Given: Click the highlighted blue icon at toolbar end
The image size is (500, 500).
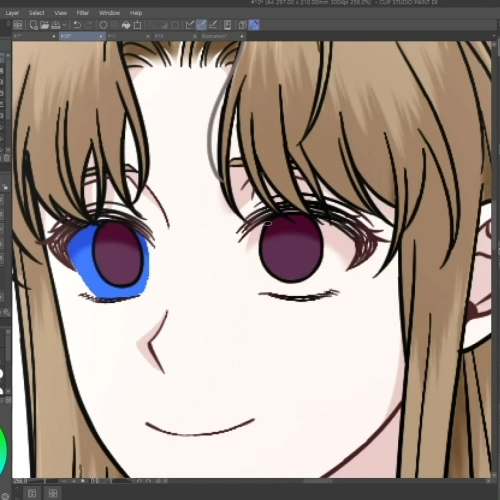Looking at the screenshot, I should 254,25.
